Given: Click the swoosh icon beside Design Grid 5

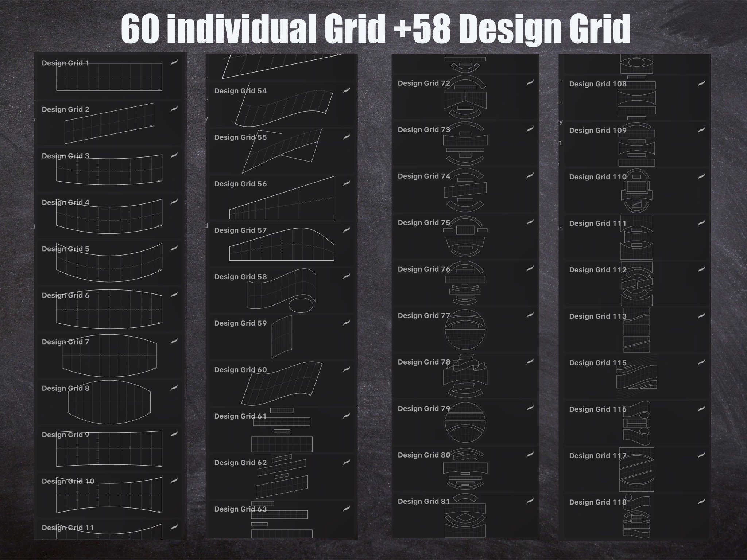Looking at the screenshot, I should coord(174,249).
